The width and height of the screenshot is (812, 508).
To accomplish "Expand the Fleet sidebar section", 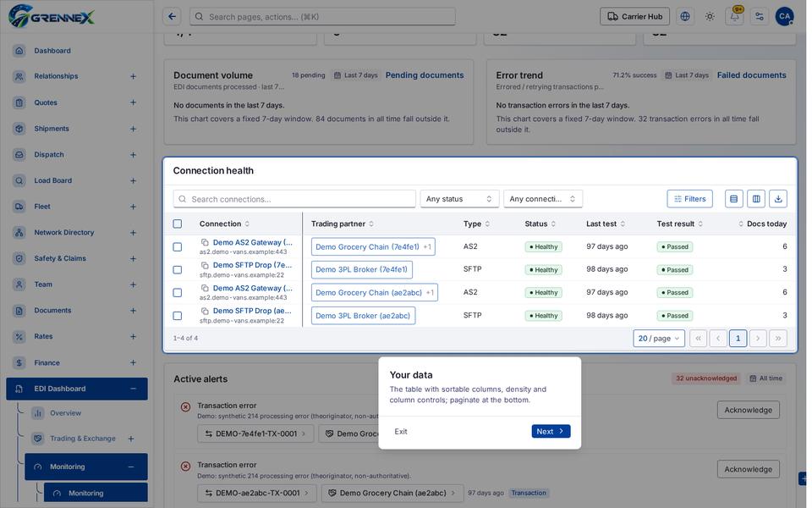I will [x=133, y=207].
